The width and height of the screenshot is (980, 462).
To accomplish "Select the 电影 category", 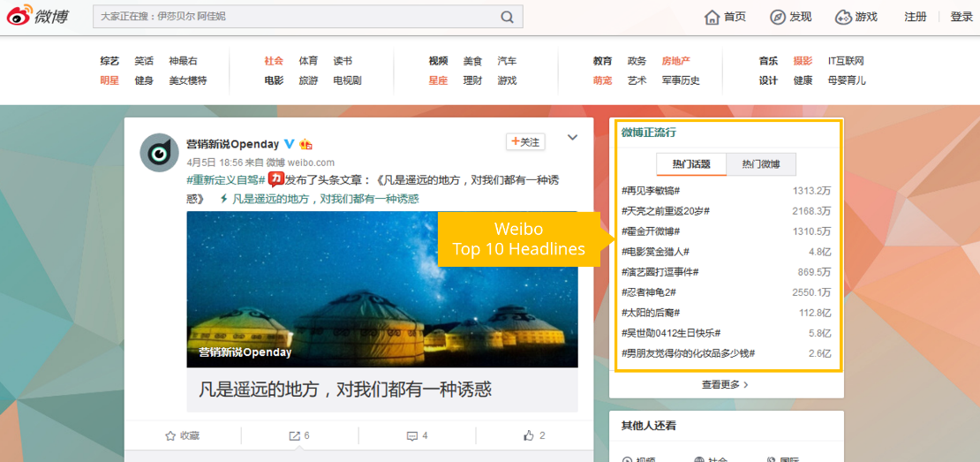I will tap(274, 80).
